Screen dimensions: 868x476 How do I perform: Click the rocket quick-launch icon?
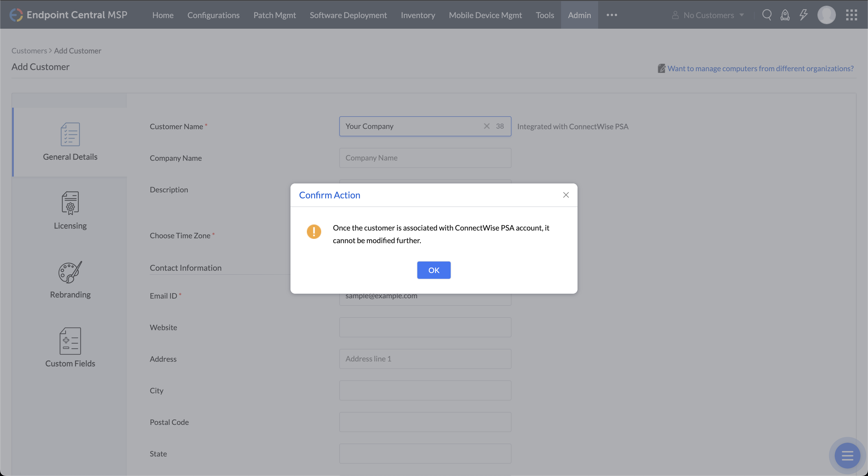click(785, 15)
